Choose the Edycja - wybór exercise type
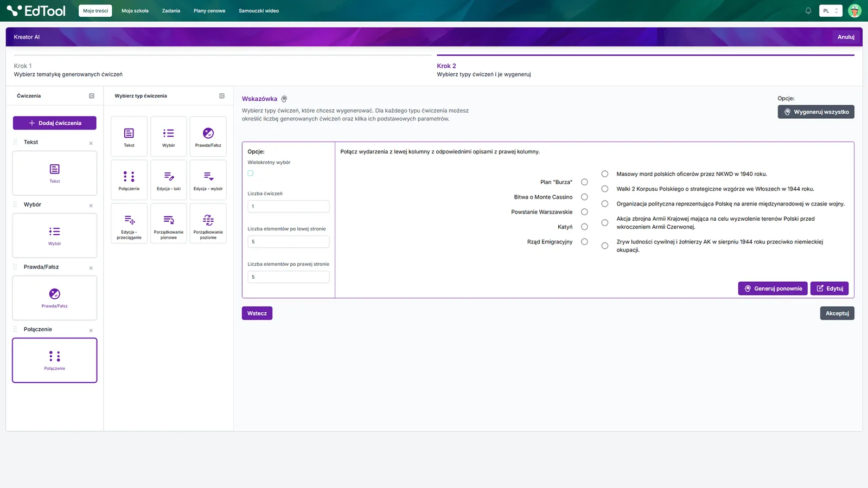868x488 pixels. pyautogui.click(x=208, y=180)
